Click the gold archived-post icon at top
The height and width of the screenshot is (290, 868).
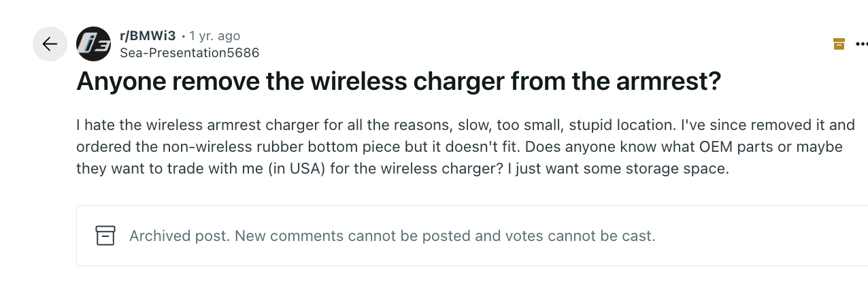[839, 44]
